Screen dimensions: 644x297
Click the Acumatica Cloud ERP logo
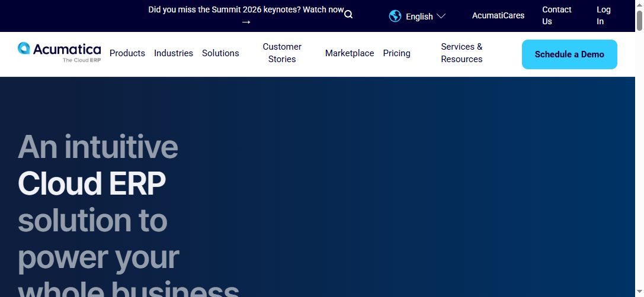(59, 52)
